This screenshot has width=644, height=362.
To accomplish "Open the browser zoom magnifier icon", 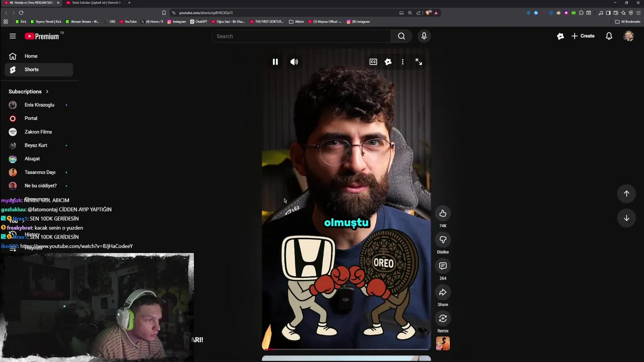I will pyautogui.click(x=410, y=13).
